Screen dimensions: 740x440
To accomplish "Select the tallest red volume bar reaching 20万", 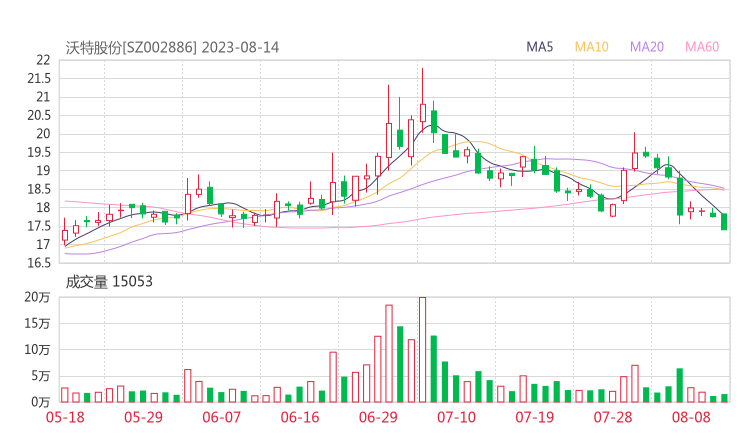I will coord(422,350).
